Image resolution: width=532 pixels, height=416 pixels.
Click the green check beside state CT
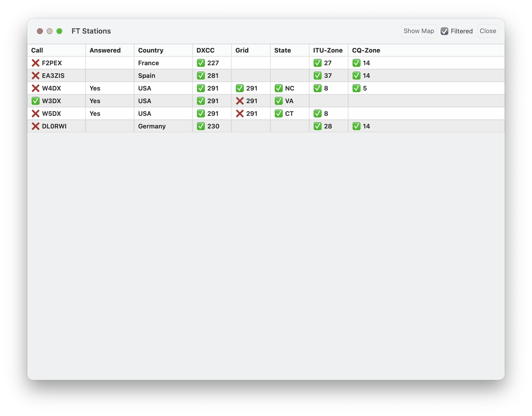tap(279, 113)
